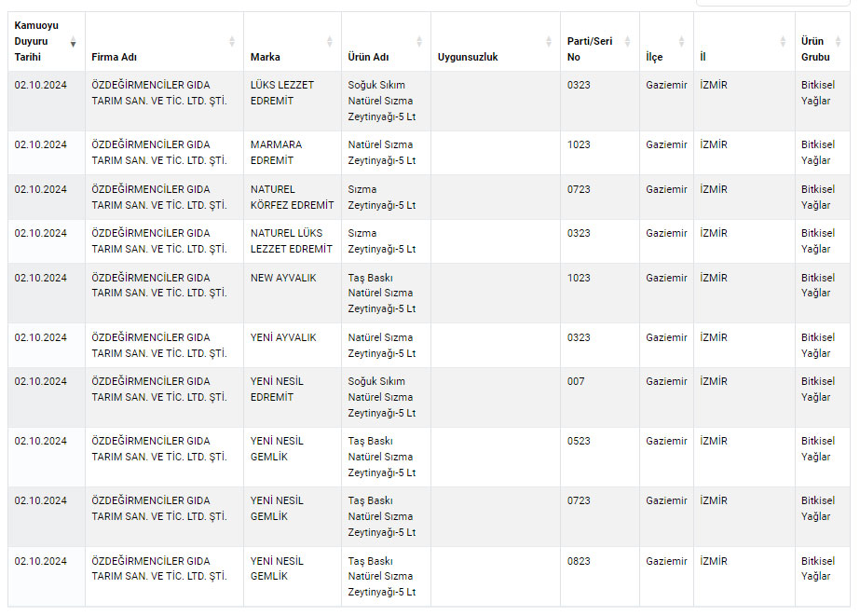Click the NEW AYVALIK brand cell
Viewport: 860px width, 616px height.
click(283, 278)
